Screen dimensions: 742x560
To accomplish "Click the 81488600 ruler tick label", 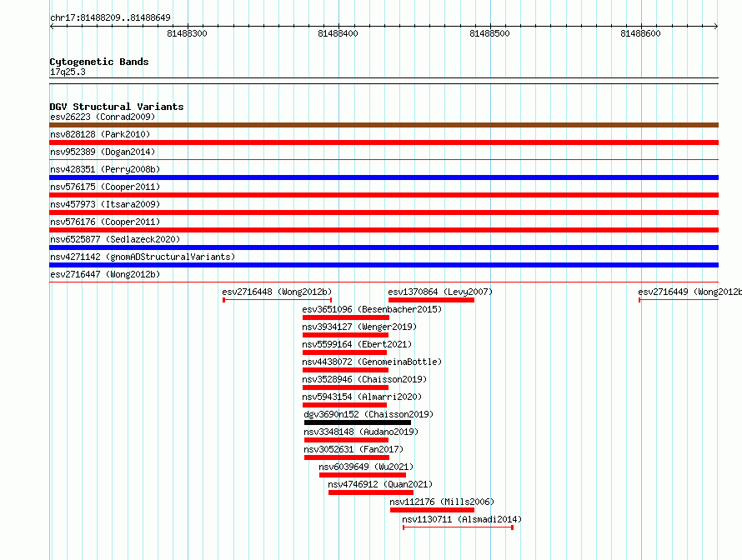I will [640, 33].
